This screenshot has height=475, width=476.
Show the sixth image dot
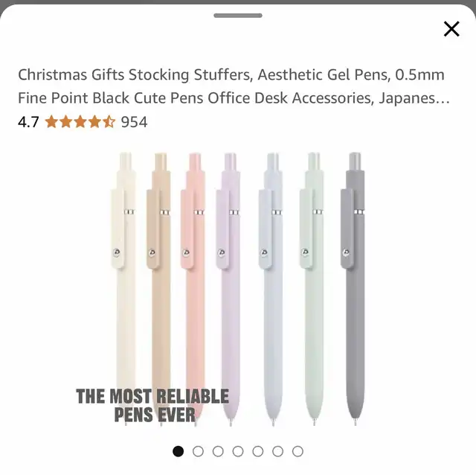(x=277, y=451)
